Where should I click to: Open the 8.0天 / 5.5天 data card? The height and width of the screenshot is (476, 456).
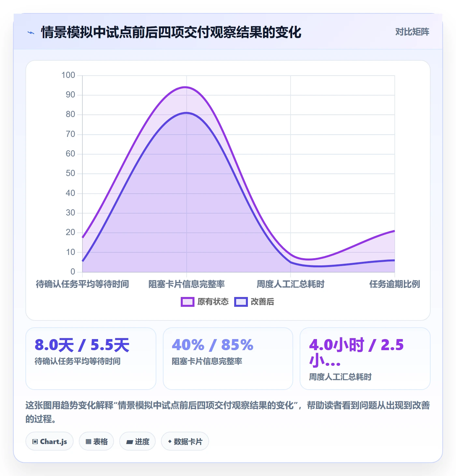pyautogui.click(x=91, y=359)
